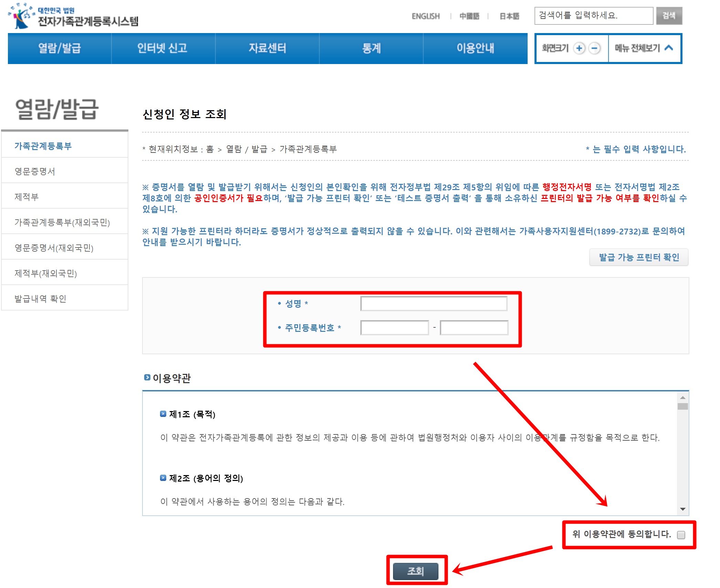Viewport: 720px width, 588px height.
Task: Increase screen size with plus icon
Action: coord(579,48)
